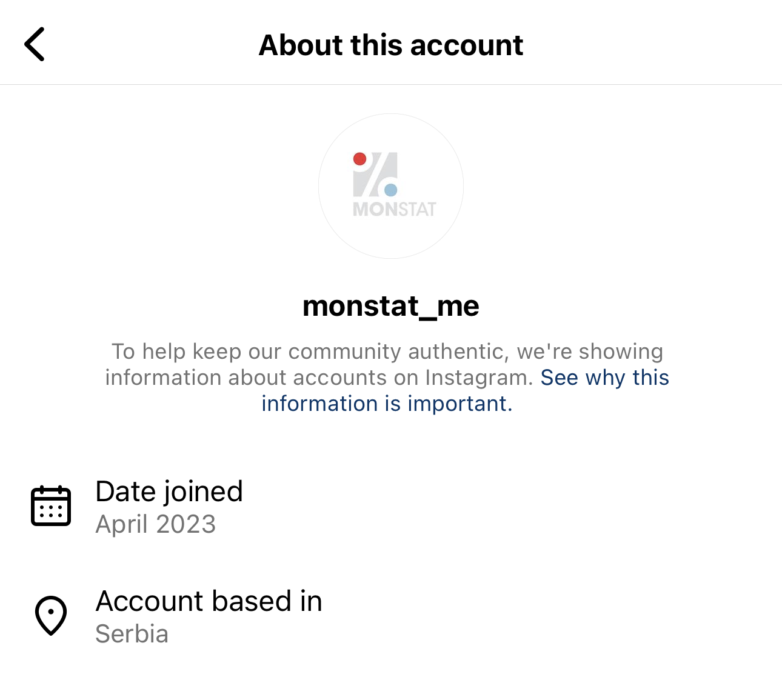
Task: Tap 'information about accounts on Instagram' text
Action: point(319,378)
